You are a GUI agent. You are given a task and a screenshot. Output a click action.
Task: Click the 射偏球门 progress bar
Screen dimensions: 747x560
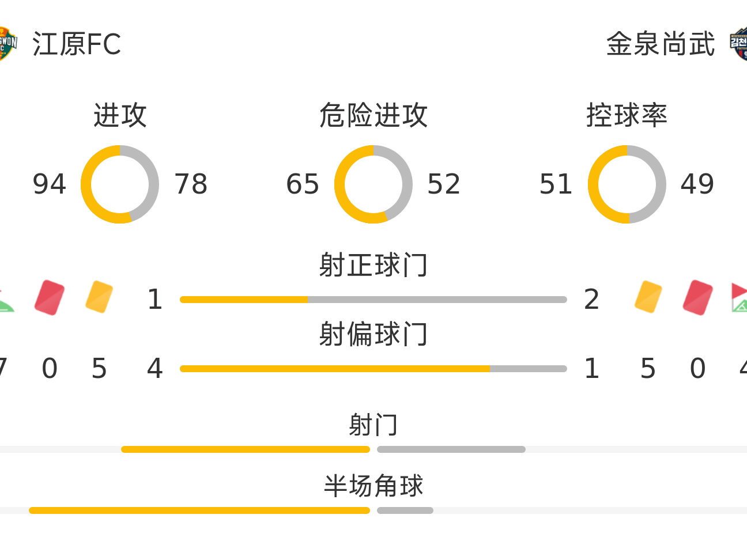(x=373, y=369)
